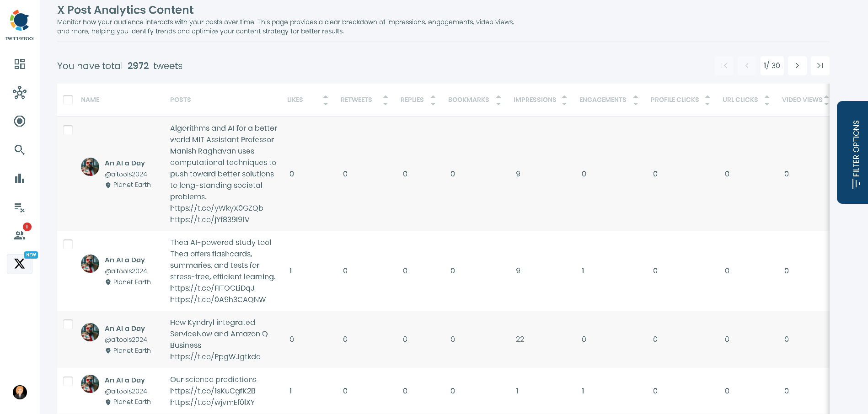
Task: Click the page indicator 1/ 30 field
Action: tap(772, 66)
